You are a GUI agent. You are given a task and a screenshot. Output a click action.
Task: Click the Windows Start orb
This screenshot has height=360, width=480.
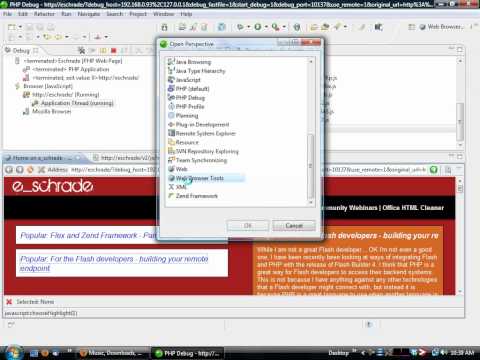(x=13, y=353)
